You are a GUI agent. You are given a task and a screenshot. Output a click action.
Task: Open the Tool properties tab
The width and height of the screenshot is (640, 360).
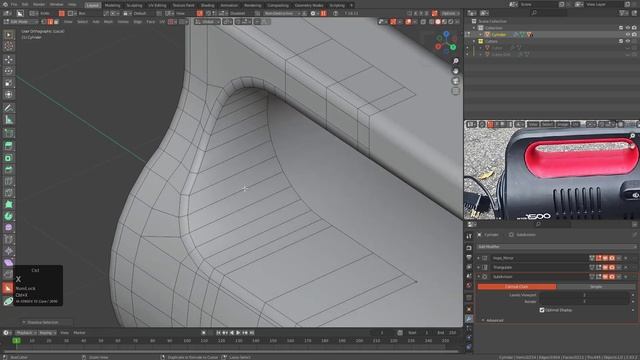tap(469, 236)
